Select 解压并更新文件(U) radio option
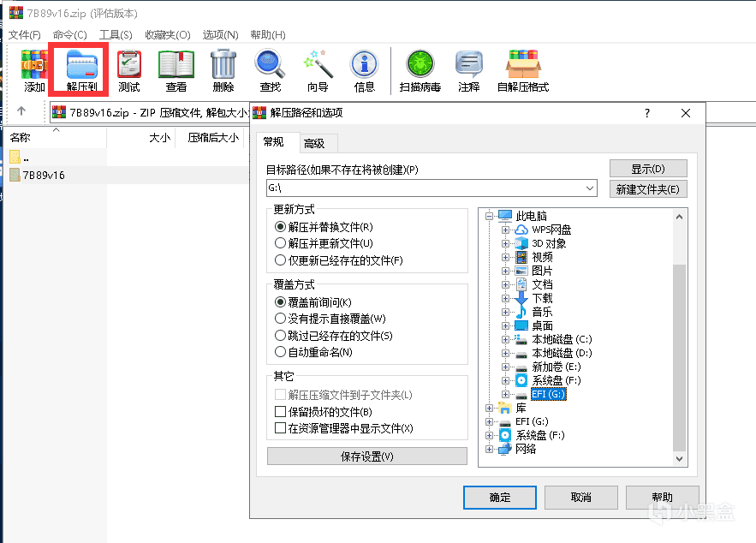756x543 pixels. pos(280,243)
